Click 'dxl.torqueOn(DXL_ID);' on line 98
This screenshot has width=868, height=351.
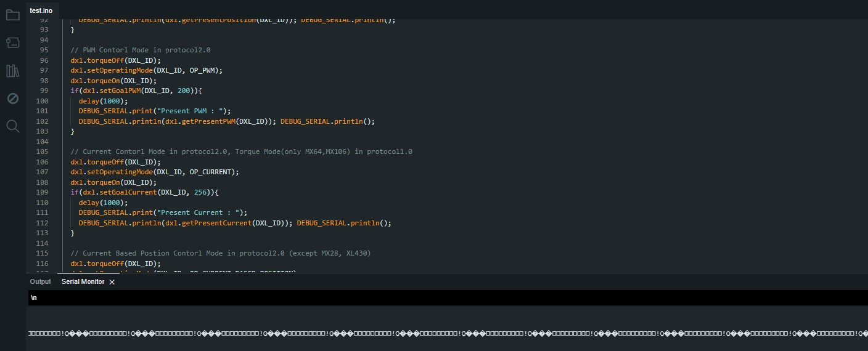pos(113,81)
